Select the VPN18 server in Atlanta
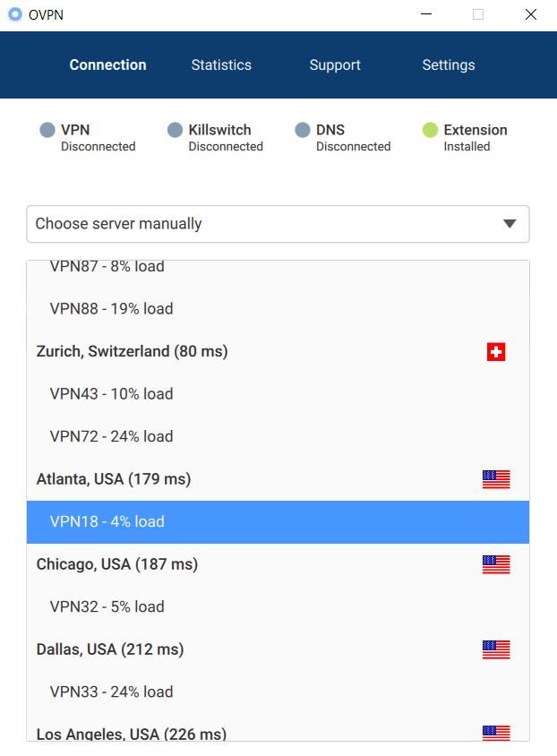 click(x=107, y=522)
